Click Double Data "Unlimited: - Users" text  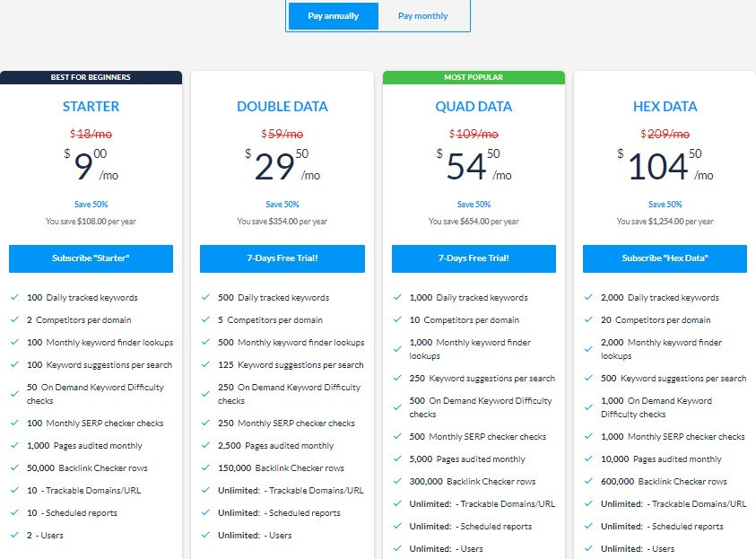(x=255, y=536)
